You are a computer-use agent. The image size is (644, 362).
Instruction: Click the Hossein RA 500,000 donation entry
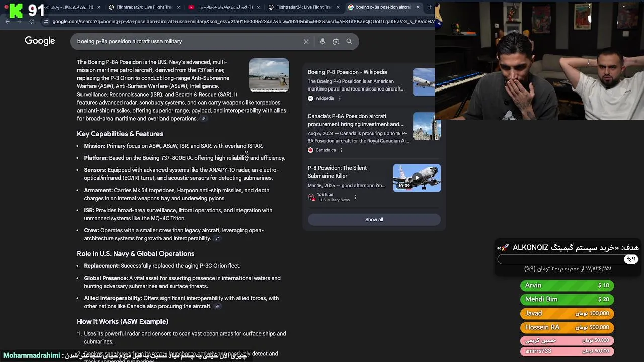(x=567, y=327)
